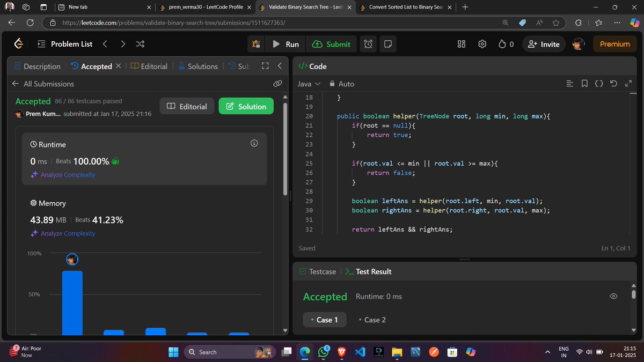Screen dimensions: 644x362
Task: Open the timer alarm clock icon
Action: (x=368, y=44)
